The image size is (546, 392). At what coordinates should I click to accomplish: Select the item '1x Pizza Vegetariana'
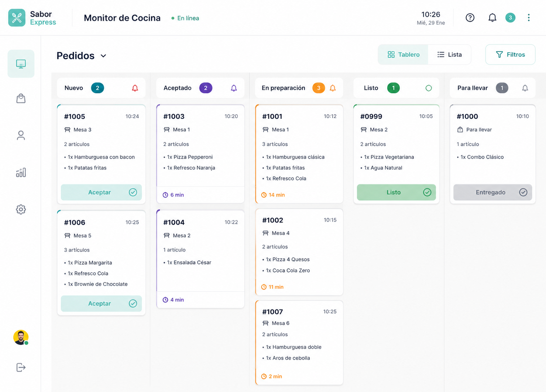pos(389,157)
